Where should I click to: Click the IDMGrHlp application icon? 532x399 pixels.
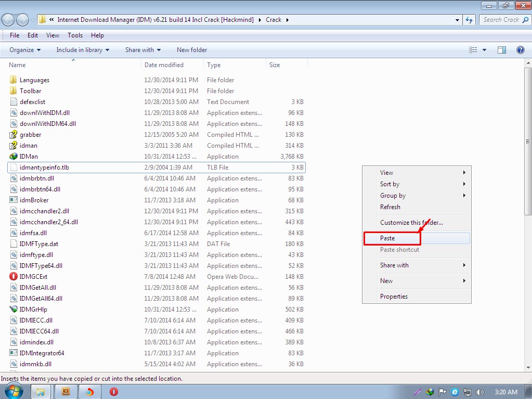coord(13,309)
